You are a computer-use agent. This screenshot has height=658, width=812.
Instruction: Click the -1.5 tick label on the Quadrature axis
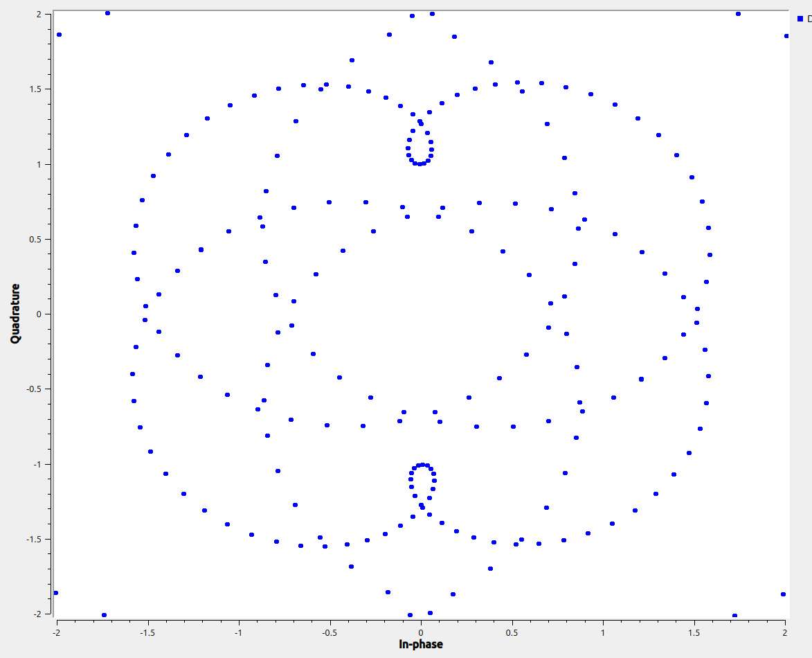tap(34, 540)
